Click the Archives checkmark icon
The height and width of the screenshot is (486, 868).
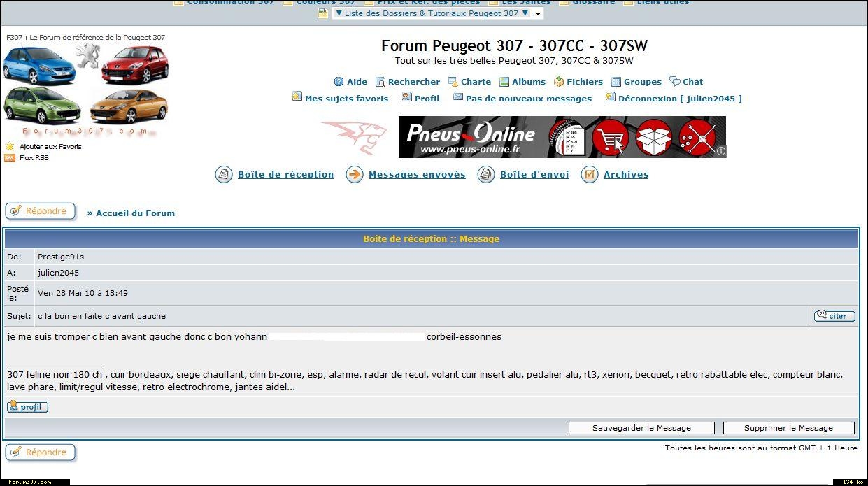(x=590, y=175)
